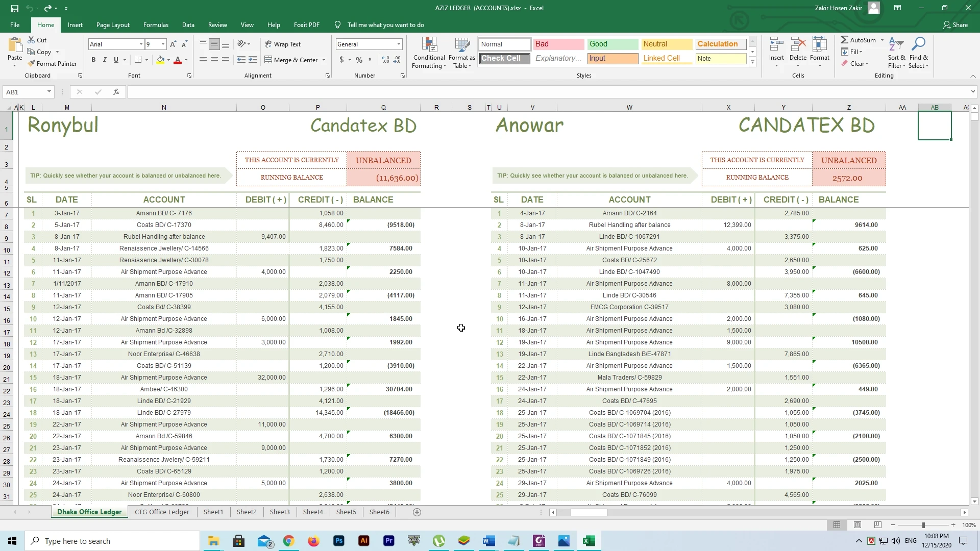Open the font name dropdown
980x551 pixels.
(x=141, y=44)
